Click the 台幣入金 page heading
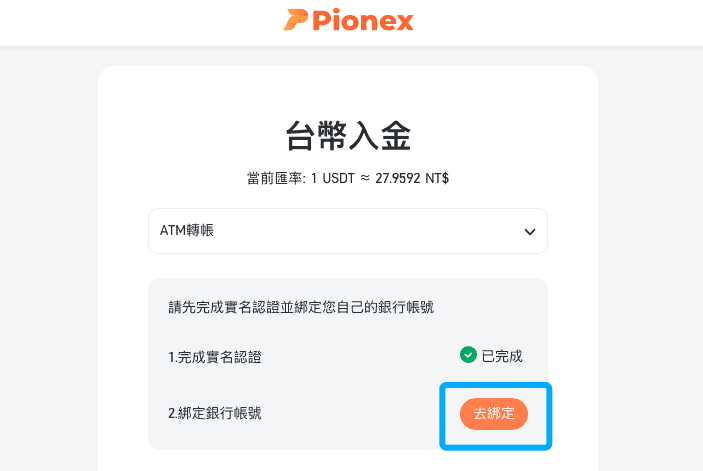This screenshot has height=471, width=703. tap(348, 136)
